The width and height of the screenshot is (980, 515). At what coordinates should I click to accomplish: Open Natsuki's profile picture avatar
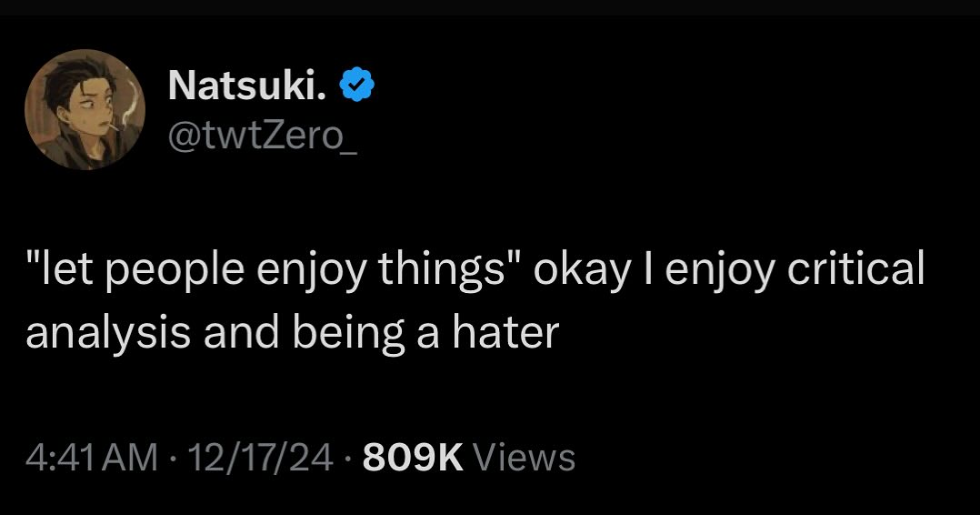click(85, 109)
